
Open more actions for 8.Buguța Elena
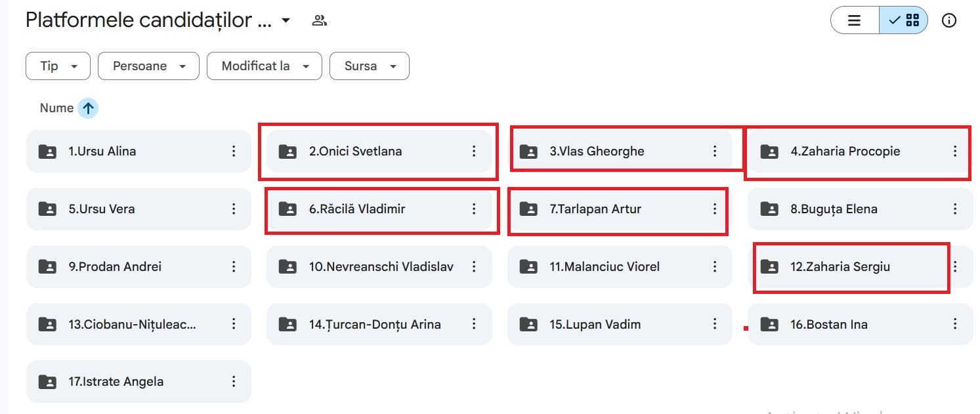coord(955,209)
